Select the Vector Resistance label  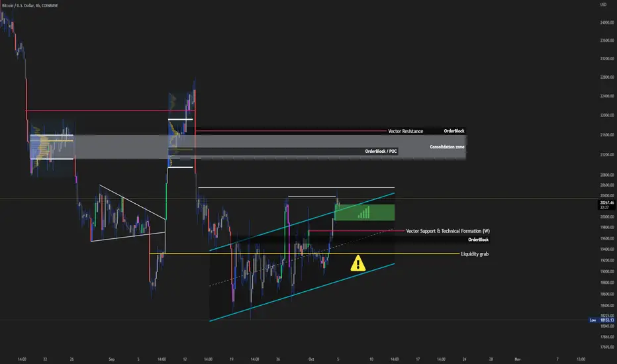tap(405, 131)
